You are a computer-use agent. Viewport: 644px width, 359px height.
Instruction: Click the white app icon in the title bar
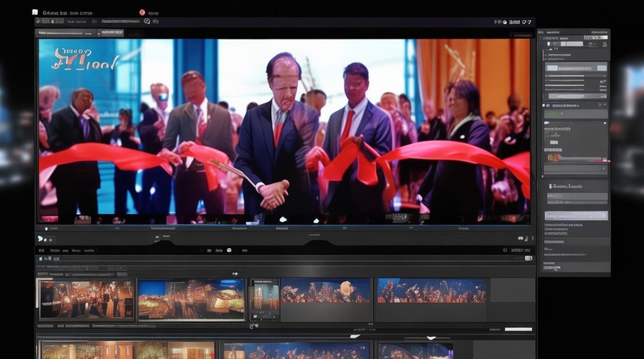[x=35, y=12]
